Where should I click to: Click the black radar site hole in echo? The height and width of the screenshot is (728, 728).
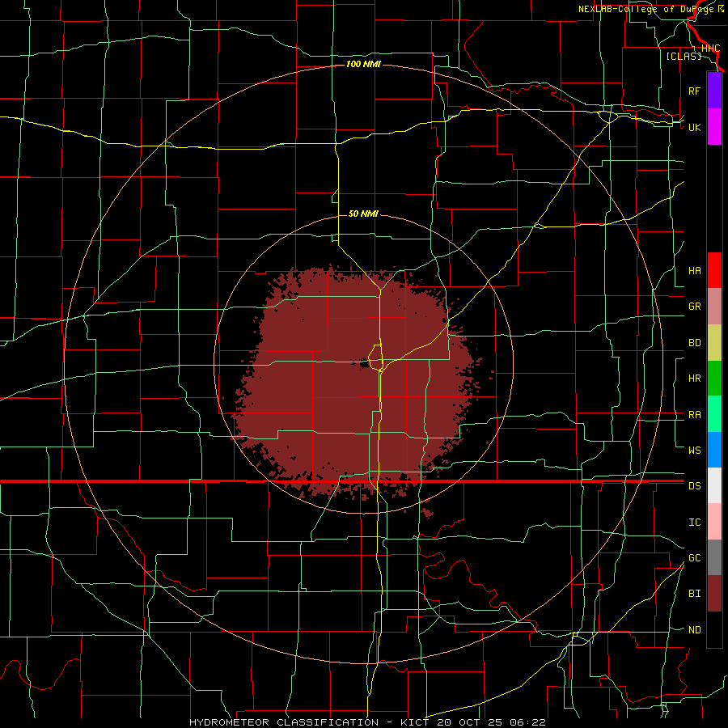[365, 363]
